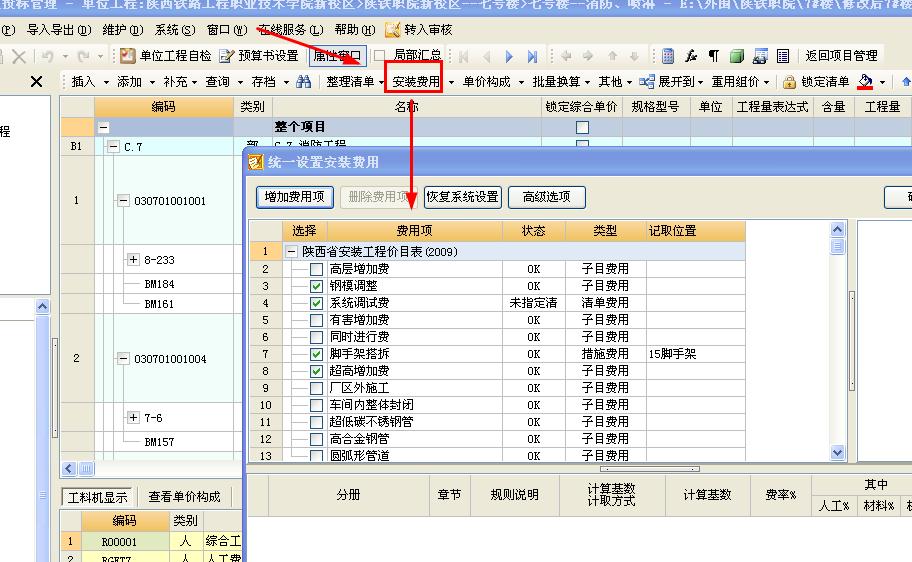The image size is (912, 562).
Task: Click the blue up arrow at toolbar end
Action: [906, 81]
